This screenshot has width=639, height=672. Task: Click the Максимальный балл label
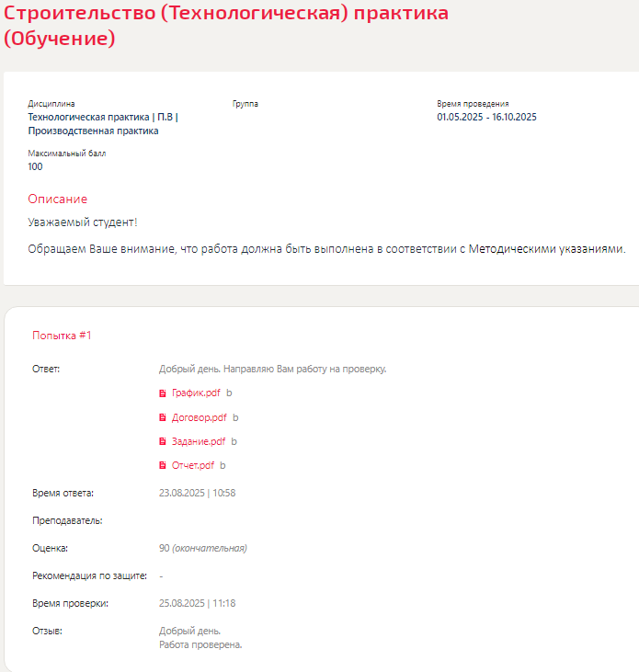coord(67,154)
